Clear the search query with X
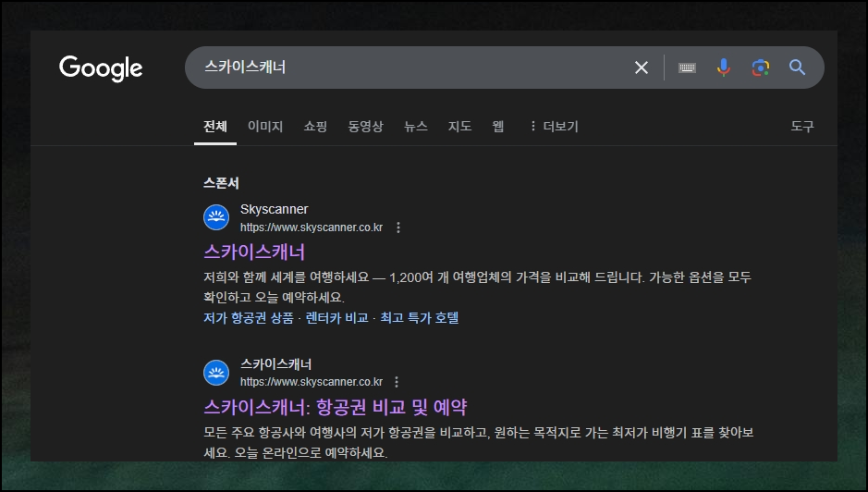 pyautogui.click(x=641, y=68)
